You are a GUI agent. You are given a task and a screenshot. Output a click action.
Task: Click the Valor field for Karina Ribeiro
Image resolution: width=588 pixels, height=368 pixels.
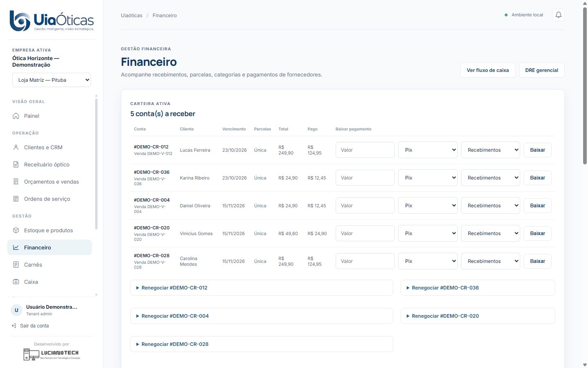point(365,178)
